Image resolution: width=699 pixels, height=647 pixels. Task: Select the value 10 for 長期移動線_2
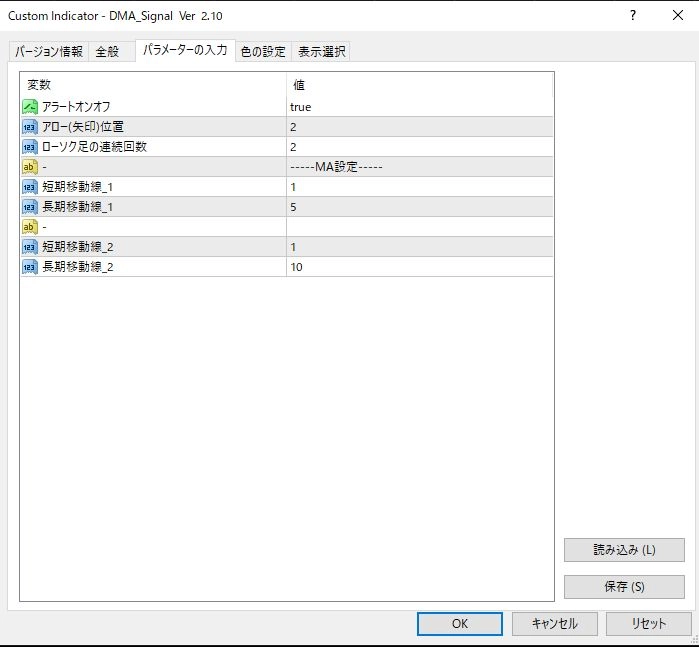(296, 267)
